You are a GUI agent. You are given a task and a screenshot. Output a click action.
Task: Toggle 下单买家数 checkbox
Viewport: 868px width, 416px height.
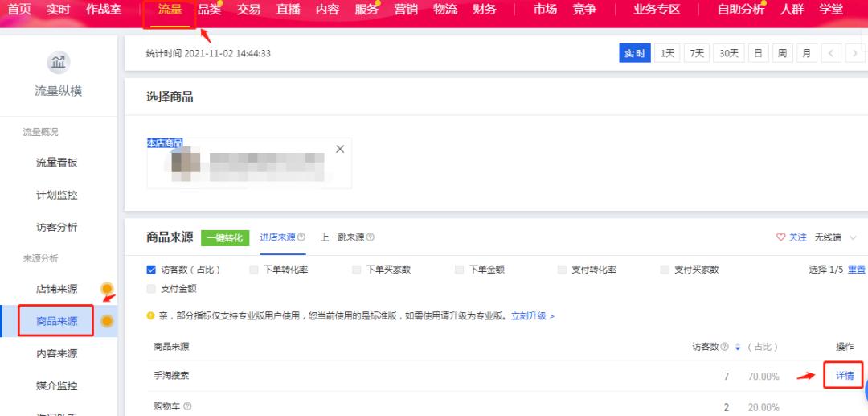click(x=357, y=270)
